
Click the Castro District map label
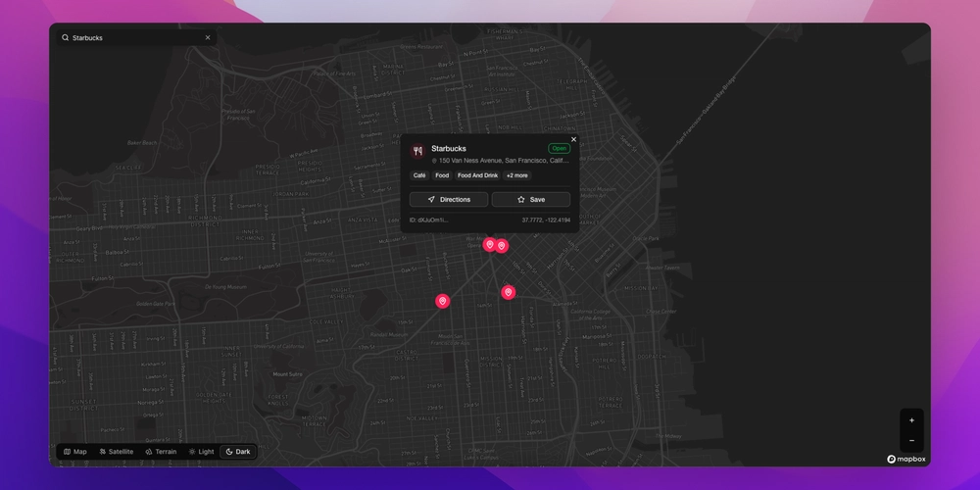(407, 355)
